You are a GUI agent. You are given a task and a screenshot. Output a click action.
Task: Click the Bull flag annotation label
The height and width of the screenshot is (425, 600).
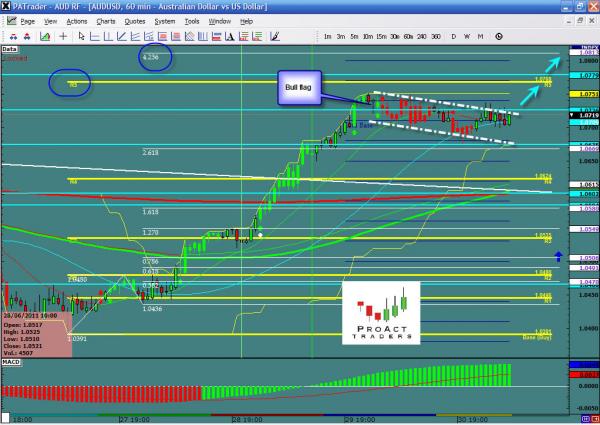[x=299, y=92]
